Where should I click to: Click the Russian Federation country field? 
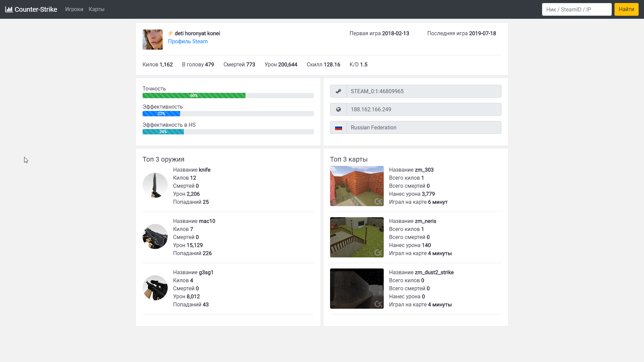coord(424,127)
